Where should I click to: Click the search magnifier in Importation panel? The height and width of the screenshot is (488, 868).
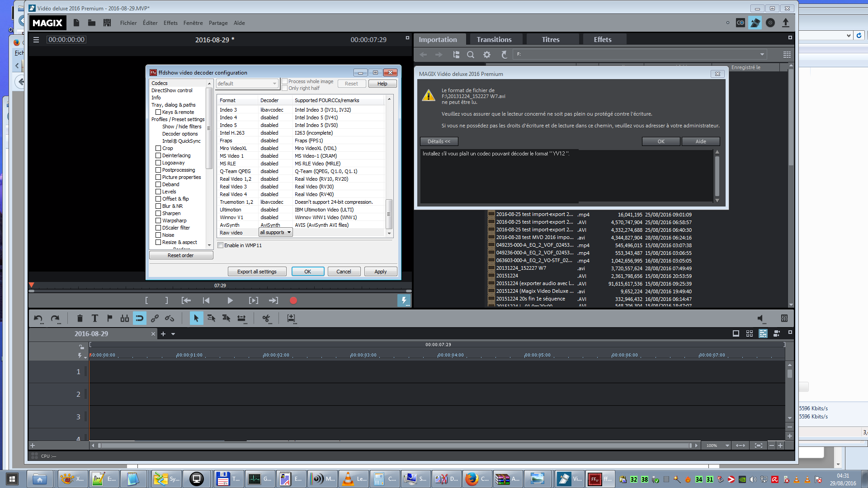(x=471, y=55)
